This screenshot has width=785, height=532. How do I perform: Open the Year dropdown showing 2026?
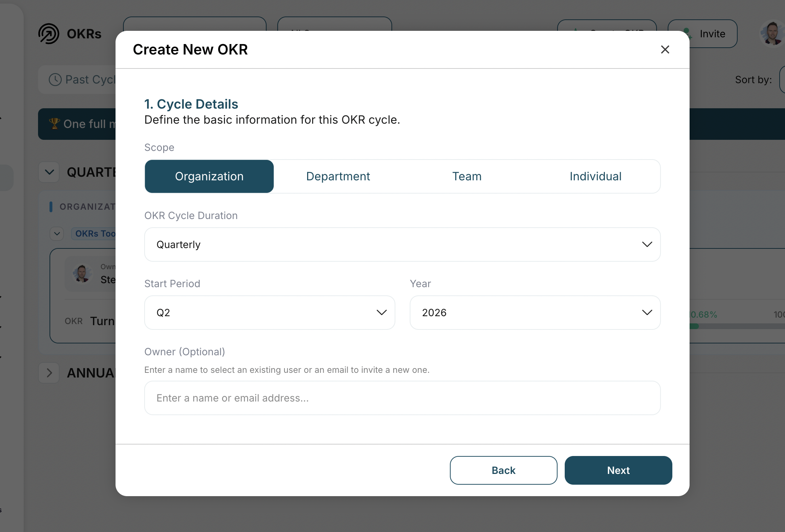(535, 312)
